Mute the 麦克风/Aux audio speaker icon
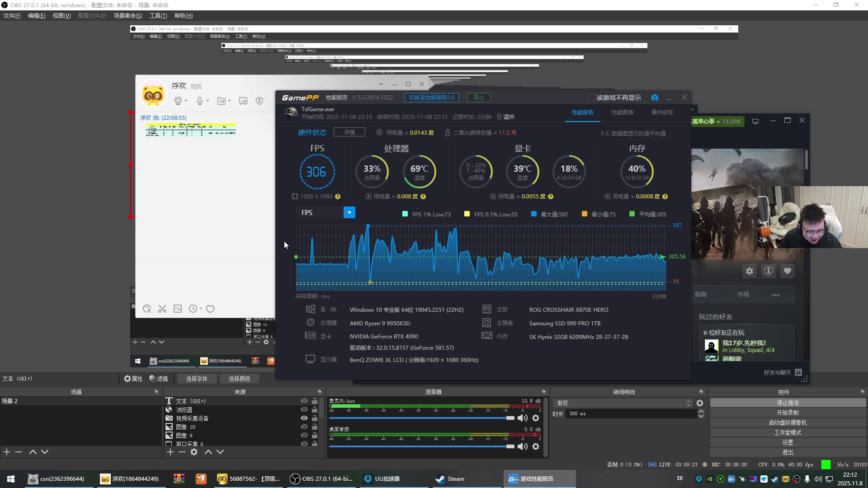The image size is (868, 488). click(x=523, y=418)
